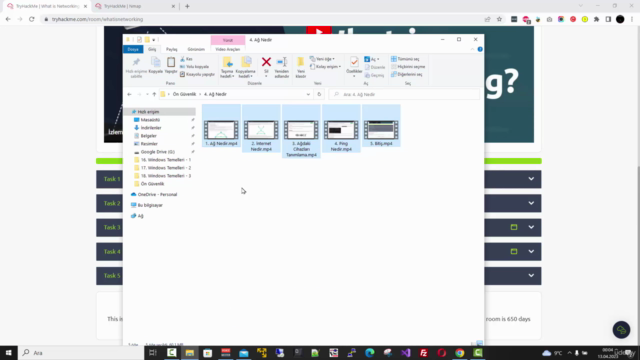
Task: Open Windows Start menu
Action: click(9, 353)
